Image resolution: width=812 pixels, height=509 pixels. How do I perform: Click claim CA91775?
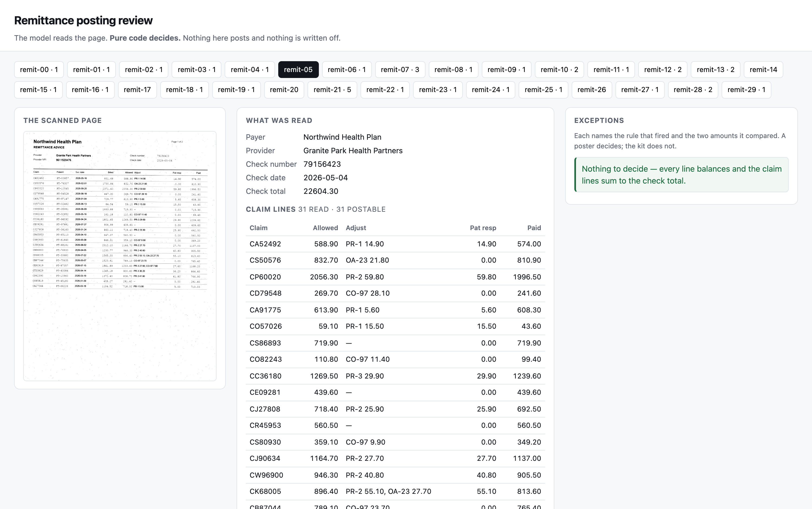click(265, 310)
